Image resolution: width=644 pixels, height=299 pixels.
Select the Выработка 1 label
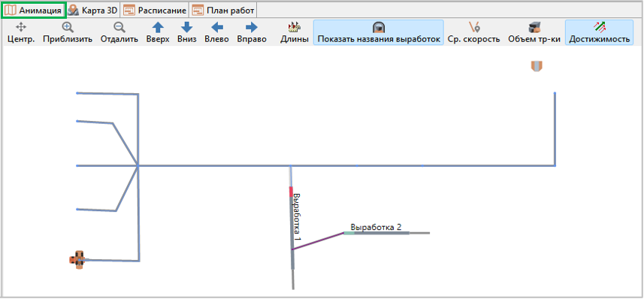pyautogui.click(x=298, y=217)
